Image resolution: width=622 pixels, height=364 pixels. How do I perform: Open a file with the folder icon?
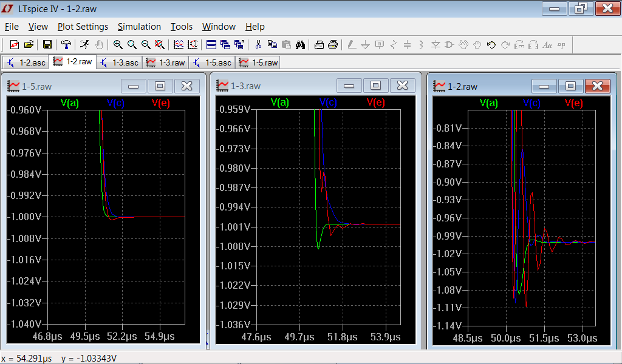coord(29,44)
